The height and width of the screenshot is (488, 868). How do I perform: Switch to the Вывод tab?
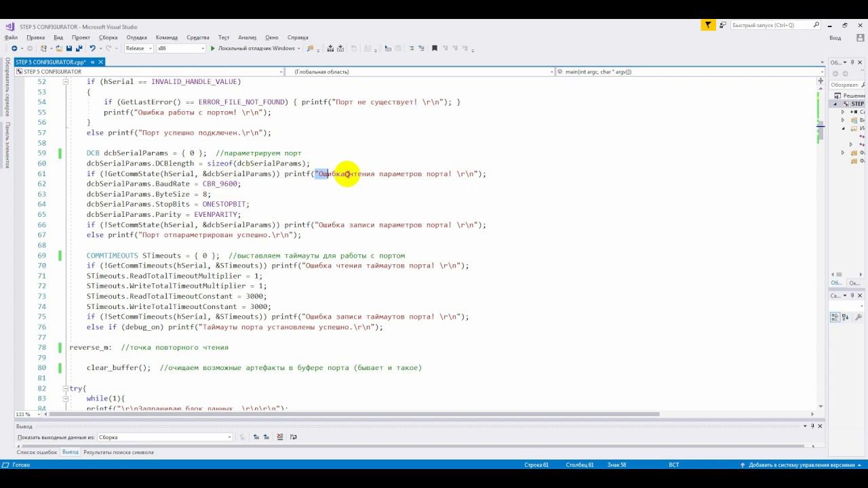[x=71, y=452]
